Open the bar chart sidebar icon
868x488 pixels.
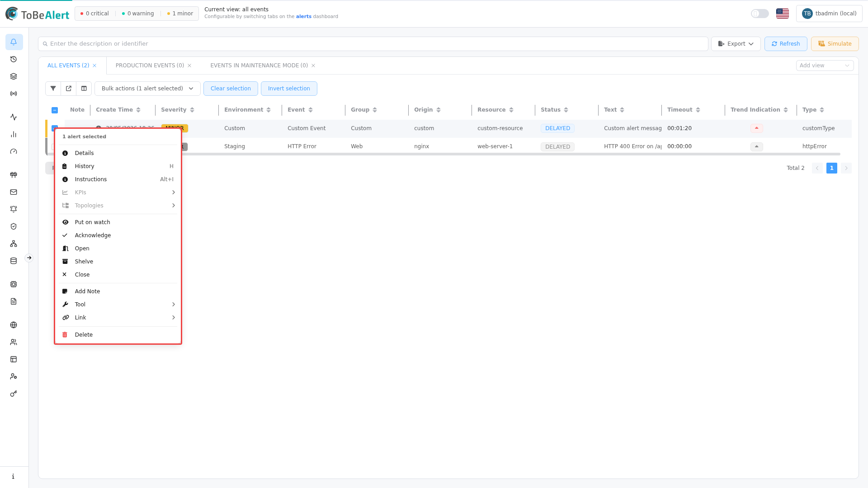(14, 134)
